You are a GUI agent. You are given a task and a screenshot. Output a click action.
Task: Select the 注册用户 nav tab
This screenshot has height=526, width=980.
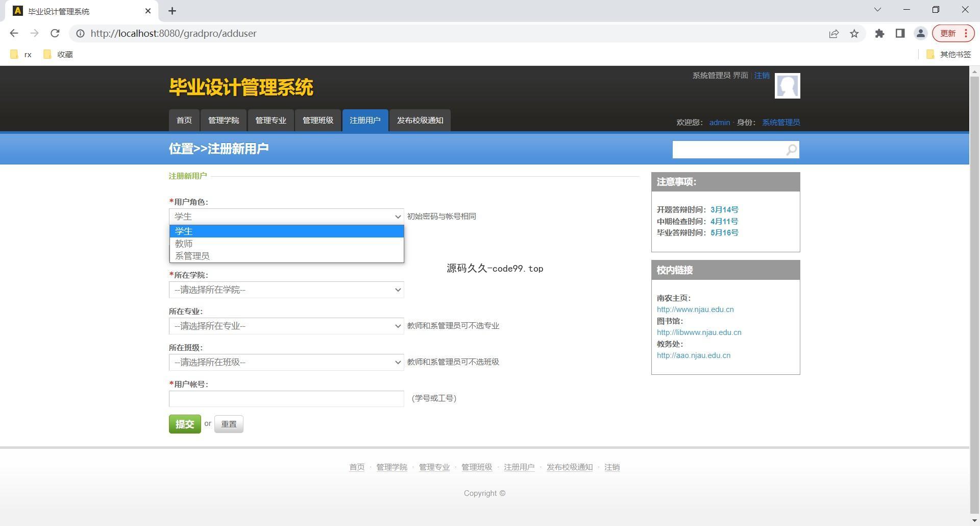pos(365,121)
